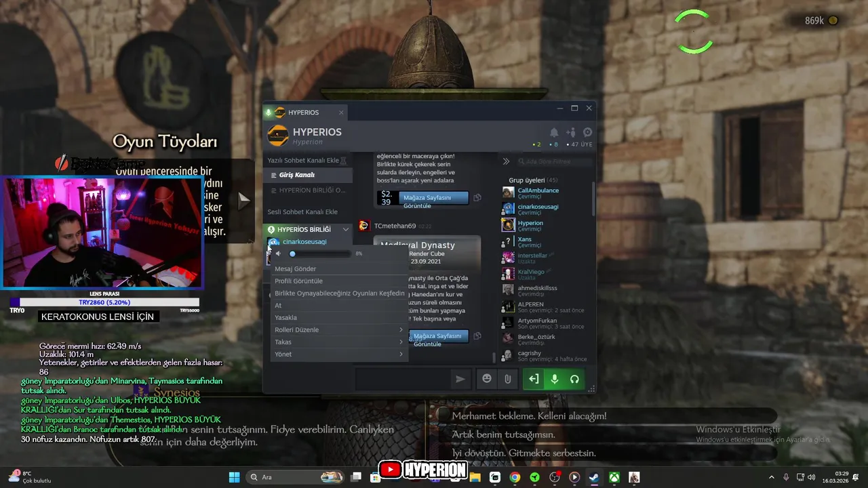The width and height of the screenshot is (868, 488).
Task: Click TCmetehan69's avatar in chat
Action: coord(363,226)
